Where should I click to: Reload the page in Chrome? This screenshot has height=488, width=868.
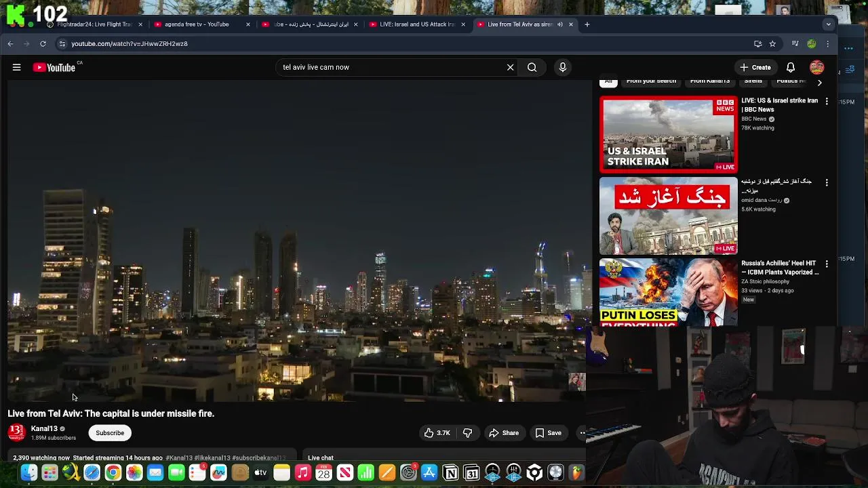(x=43, y=43)
